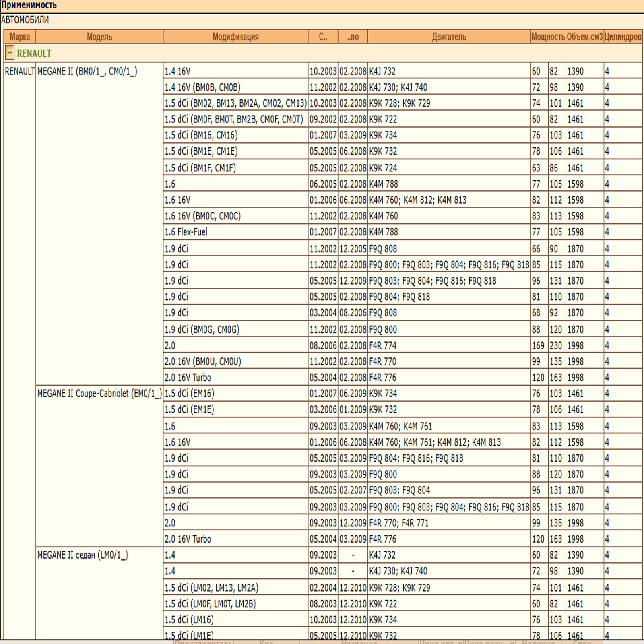Click the Объем,см3 column header
The image size is (644, 644).
(x=585, y=37)
